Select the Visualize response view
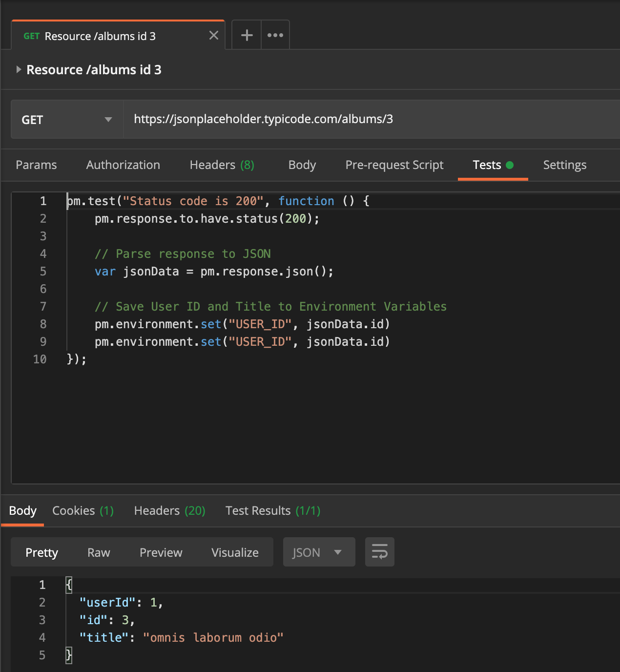This screenshot has width=620, height=672. pos(235,552)
